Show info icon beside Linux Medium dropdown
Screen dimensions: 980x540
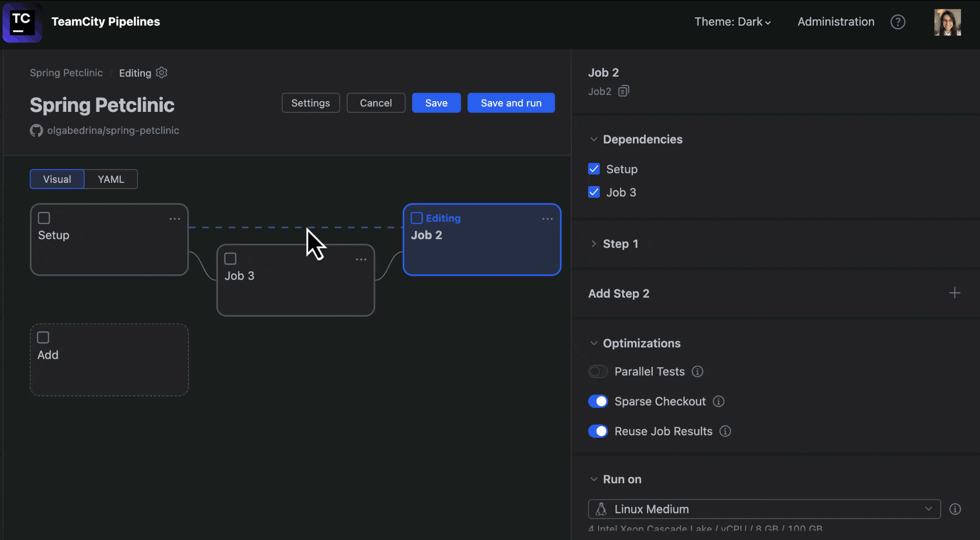point(955,509)
